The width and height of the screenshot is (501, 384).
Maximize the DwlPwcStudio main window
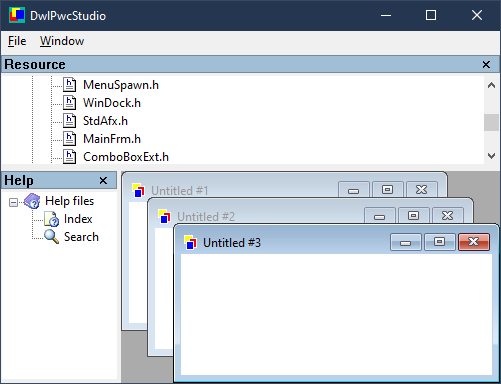pyautogui.click(x=431, y=15)
